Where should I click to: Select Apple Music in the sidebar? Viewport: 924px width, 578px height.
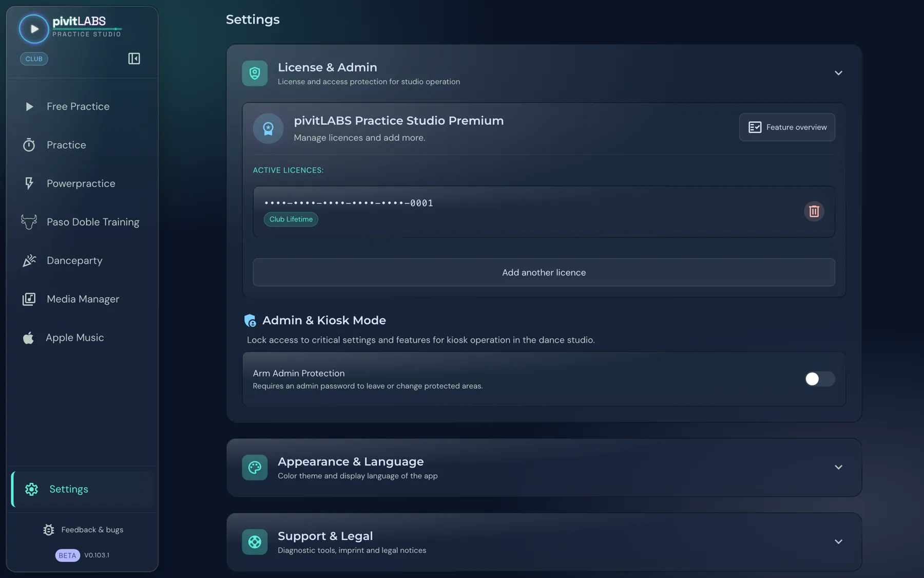(82, 338)
